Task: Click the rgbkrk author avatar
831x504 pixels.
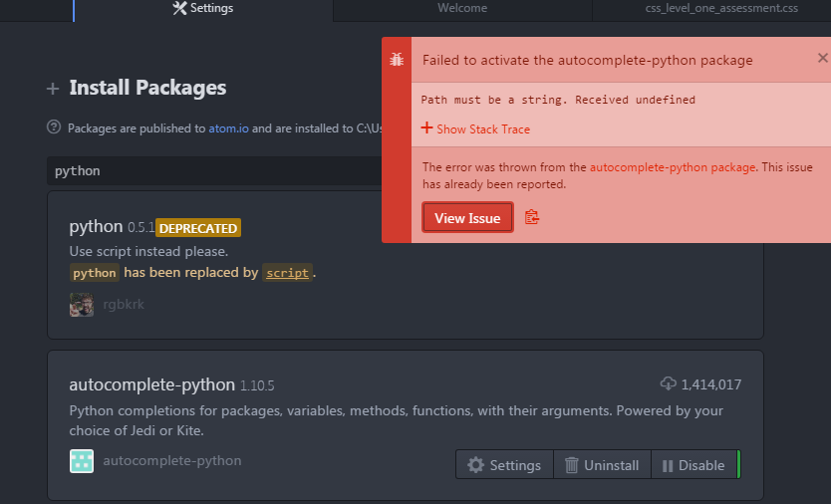Action: [82, 305]
